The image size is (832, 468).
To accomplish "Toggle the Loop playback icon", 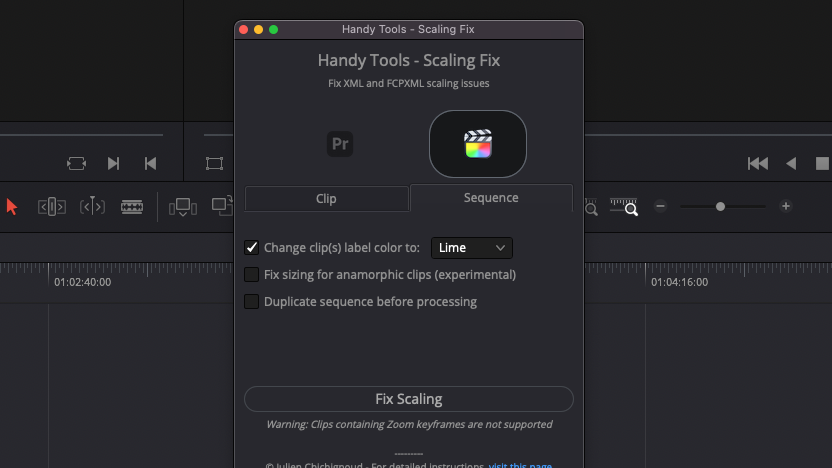I will click(76, 163).
